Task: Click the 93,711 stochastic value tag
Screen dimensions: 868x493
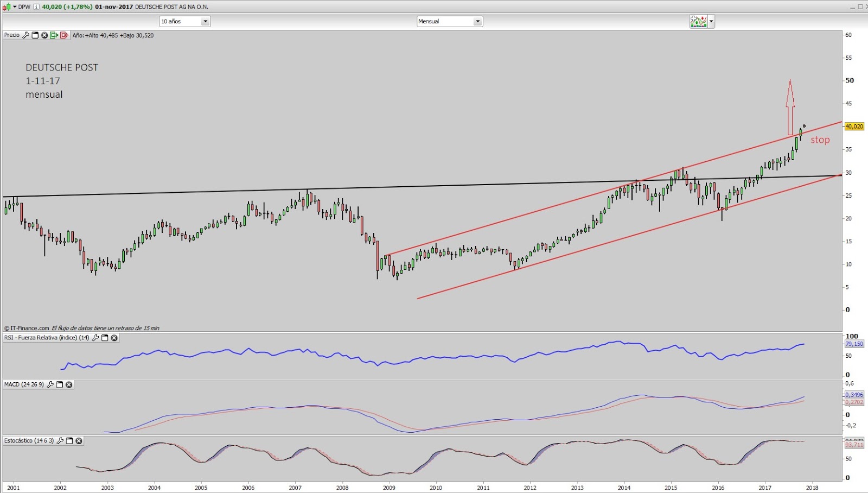Action: (x=854, y=445)
